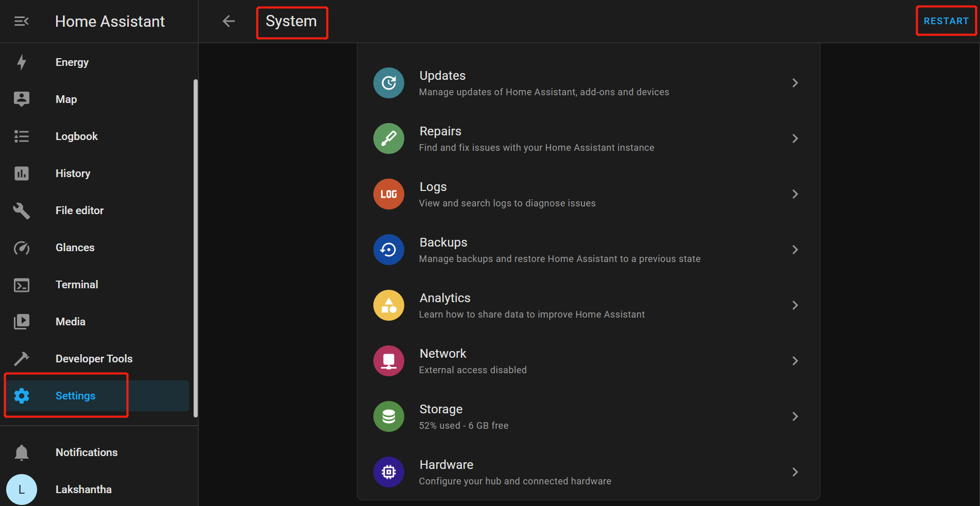Click 'Learn how to share data' text
The image size is (980, 506).
[532, 315]
